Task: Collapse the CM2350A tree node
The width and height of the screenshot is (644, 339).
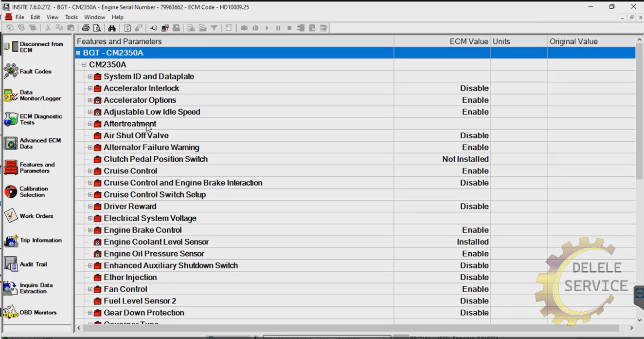Action: tap(84, 64)
